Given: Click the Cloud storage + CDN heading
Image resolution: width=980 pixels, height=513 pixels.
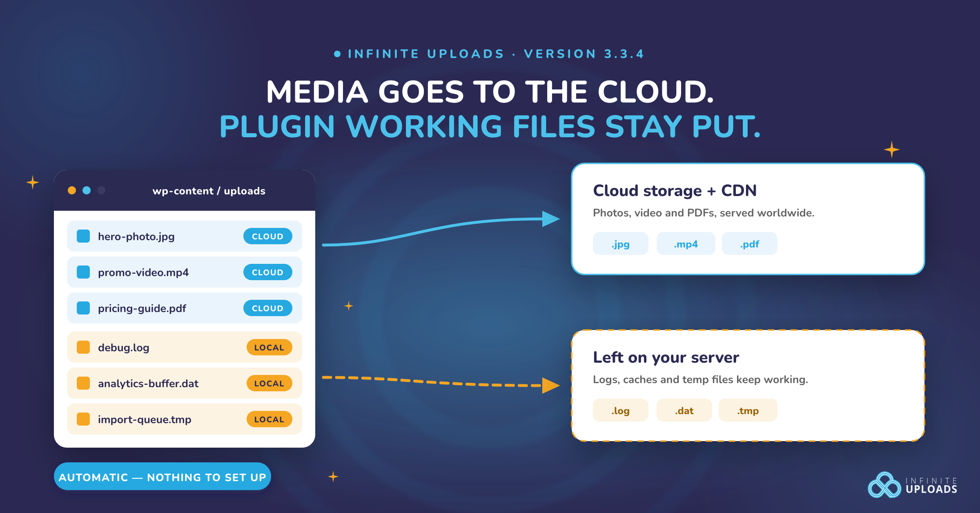Looking at the screenshot, I should coord(675,191).
